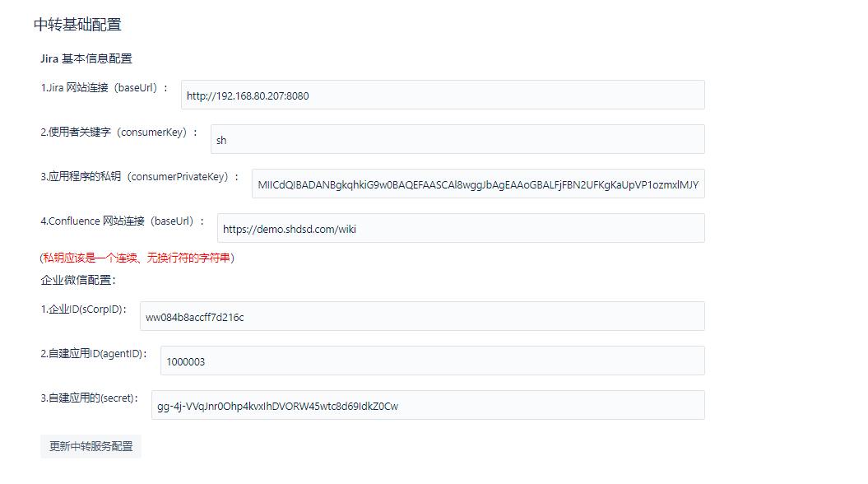
Task: Click the '3.自建应用的(secret)' label
Action: point(90,398)
